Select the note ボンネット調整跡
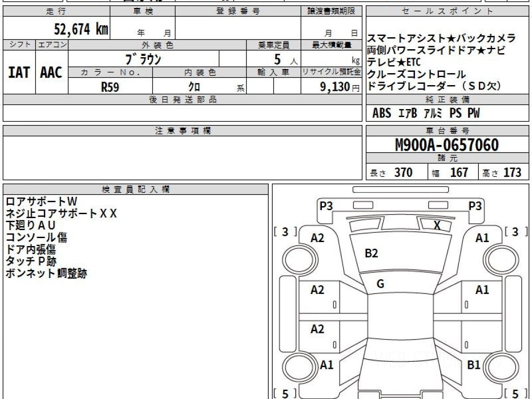Screen dimensions: 532x399 (46, 274)
